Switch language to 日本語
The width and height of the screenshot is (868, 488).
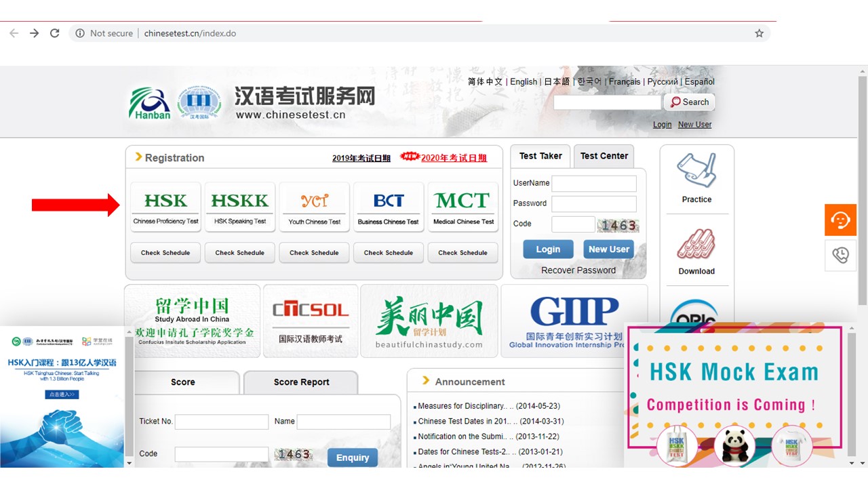point(557,81)
